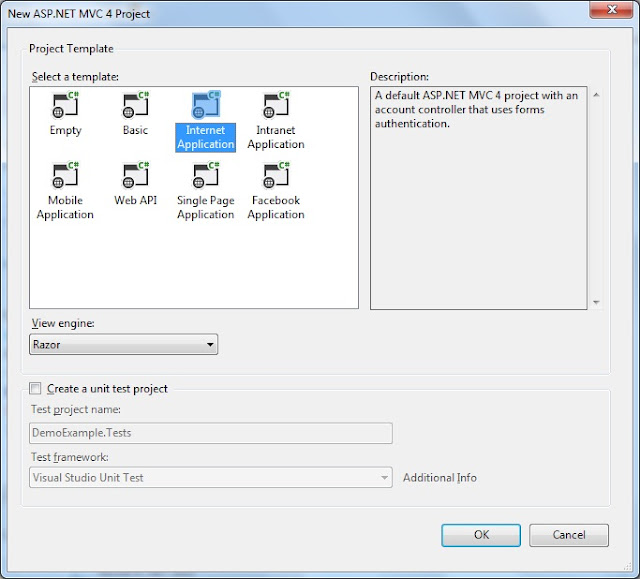Viewport: 640px width, 579px height.
Task: Click the 'Test framework:' label
Action: point(70,457)
